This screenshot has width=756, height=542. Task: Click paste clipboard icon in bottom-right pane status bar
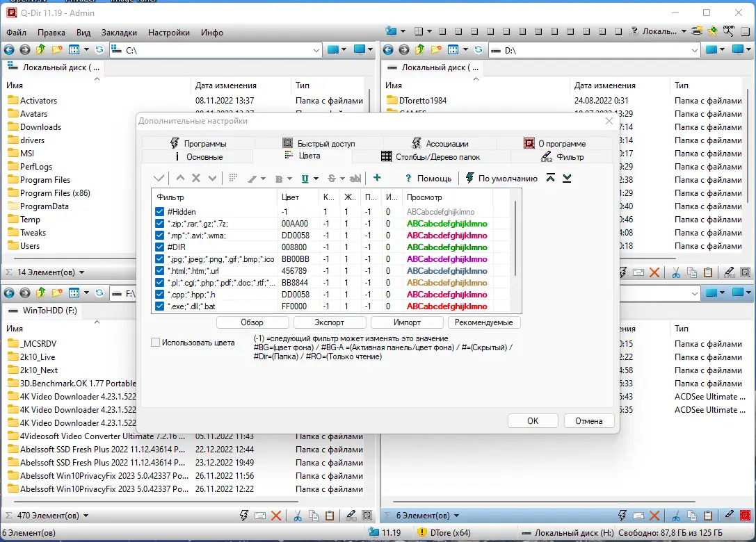tap(708, 516)
